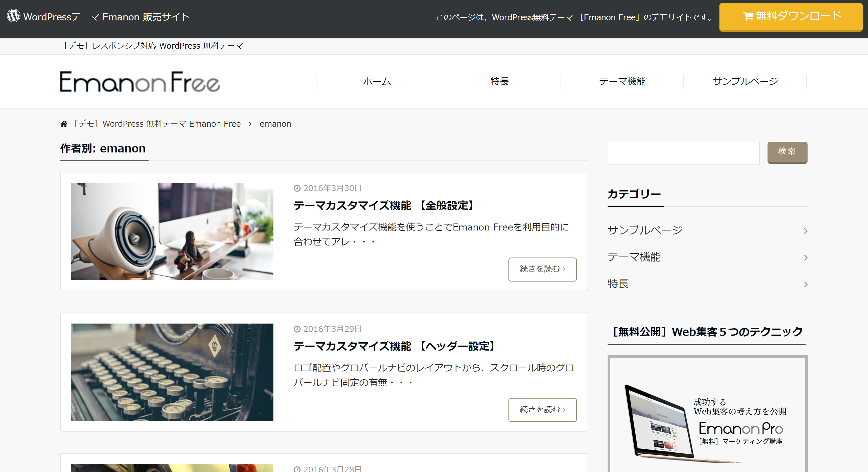Select the home icon in the breadcrumb
Screen dimensions: 868x472
(64, 123)
